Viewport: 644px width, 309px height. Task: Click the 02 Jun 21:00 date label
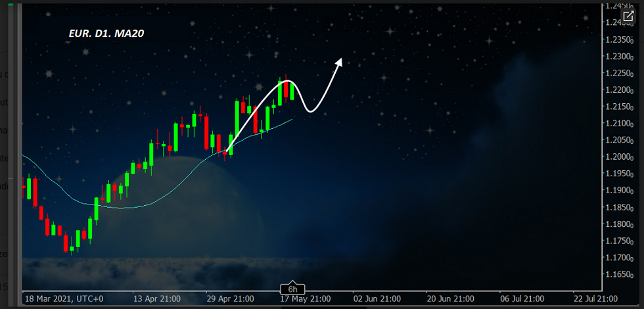tap(377, 298)
